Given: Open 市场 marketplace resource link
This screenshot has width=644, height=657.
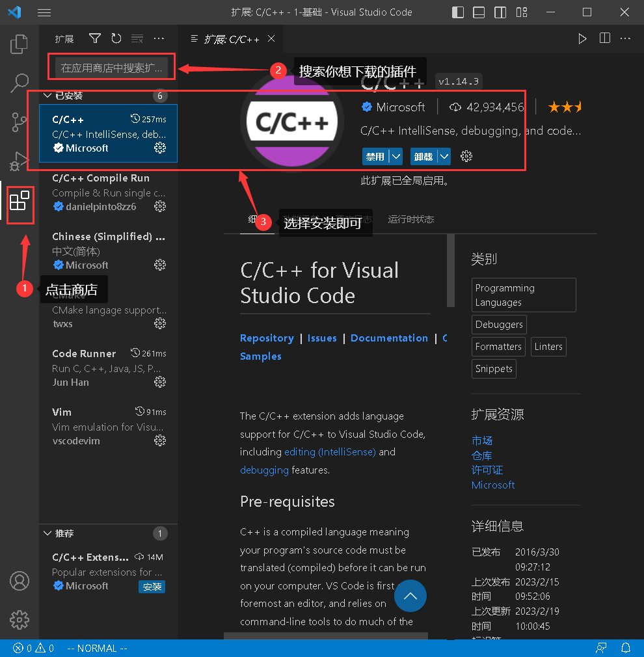Looking at the screenshot, I should tap(482, 440).
